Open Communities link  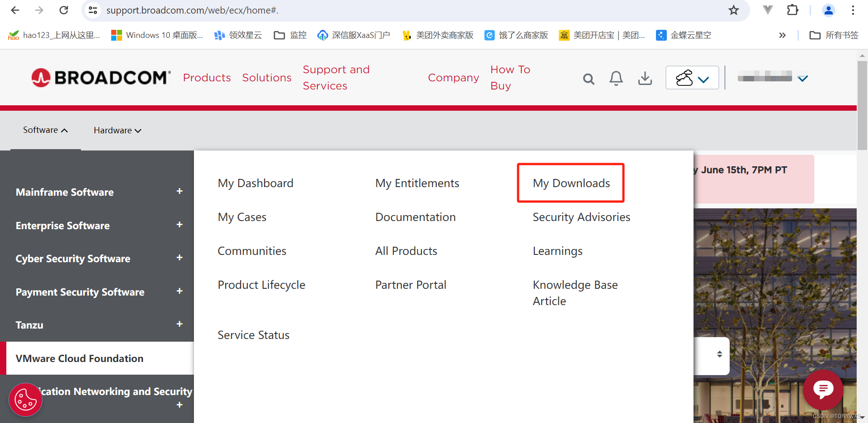coord(252,251)
